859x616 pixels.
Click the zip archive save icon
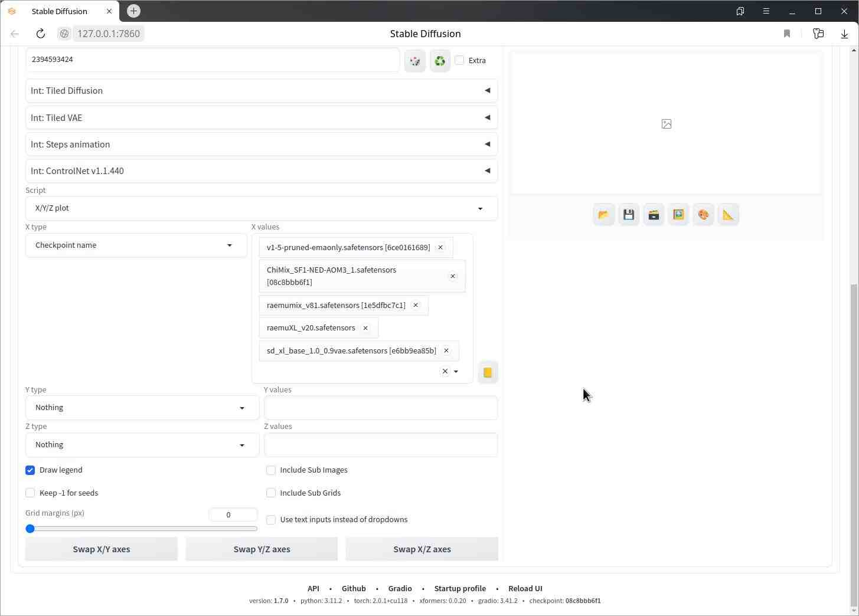pos(654,215)
